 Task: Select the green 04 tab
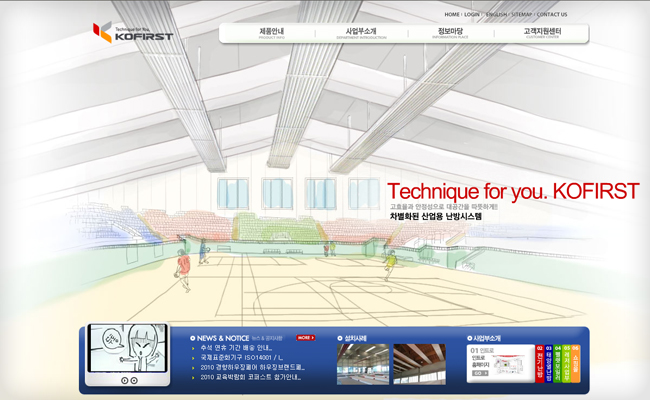(x=558, y=364)
